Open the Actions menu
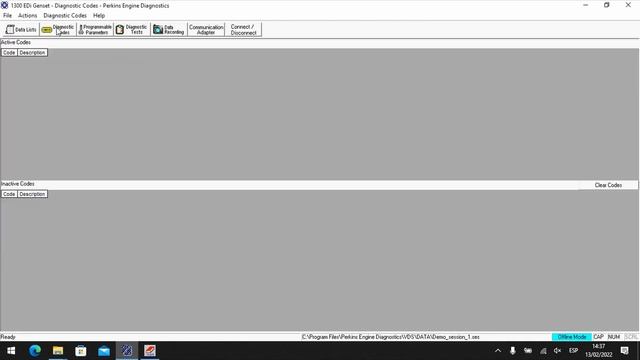Image resolution: width=640 pixels, height=360 pixels. [x=27, y=16]
